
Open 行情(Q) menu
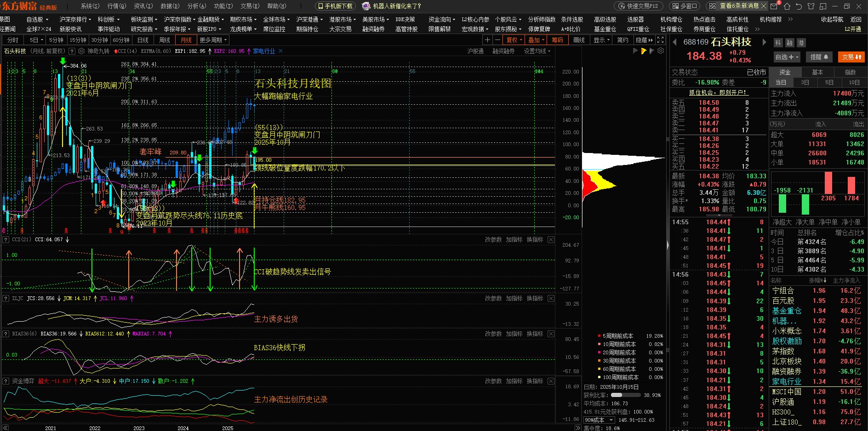(116, 6)
